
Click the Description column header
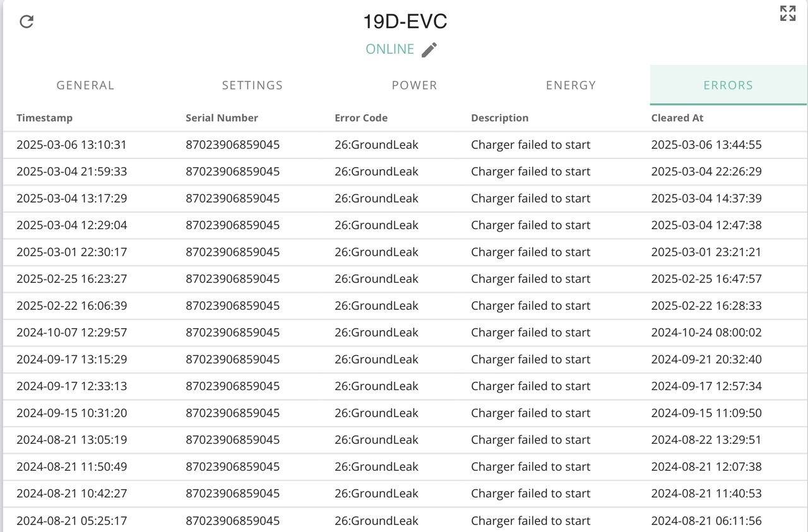click(500, 118)
